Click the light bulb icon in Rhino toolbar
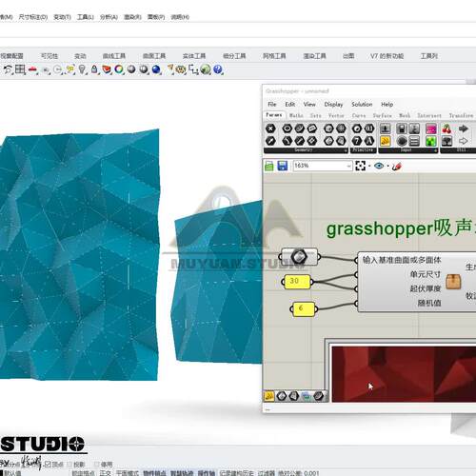 [x=82, y=69]
